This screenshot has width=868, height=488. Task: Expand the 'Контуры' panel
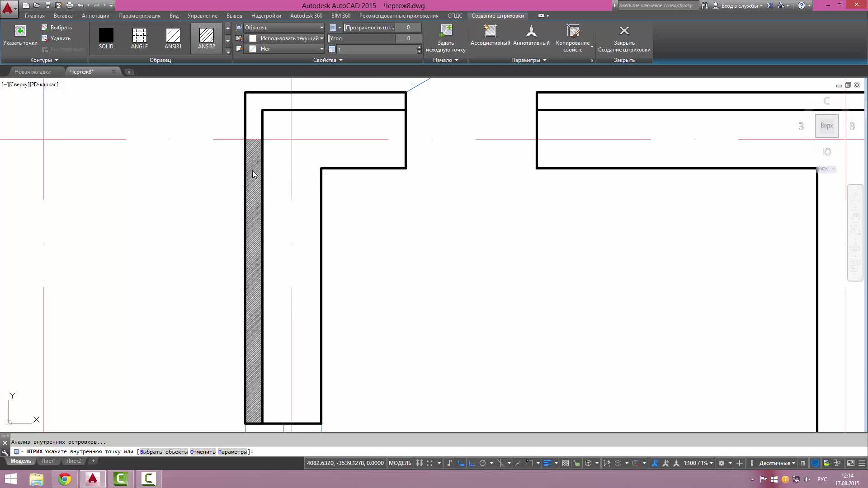click(x=44, y=60)
